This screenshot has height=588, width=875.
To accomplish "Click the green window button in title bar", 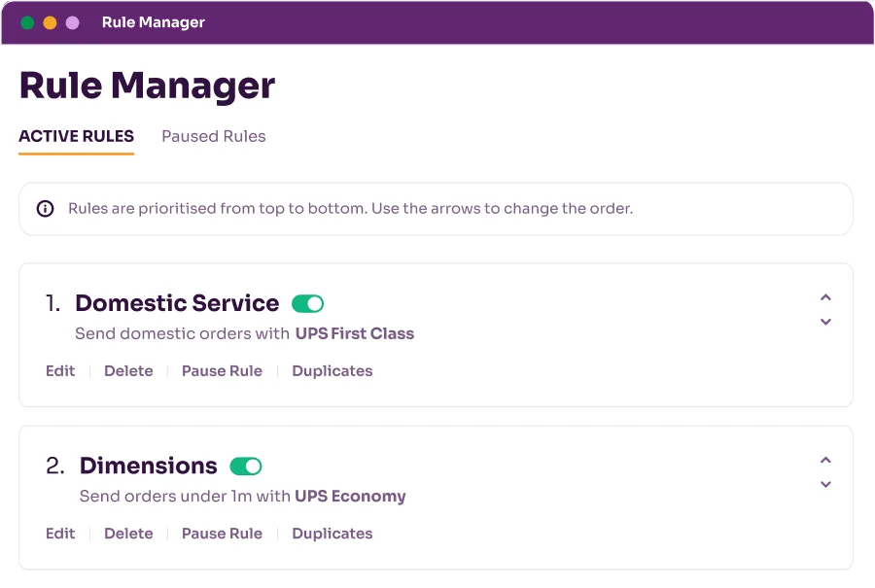I will tap(27, 23).
